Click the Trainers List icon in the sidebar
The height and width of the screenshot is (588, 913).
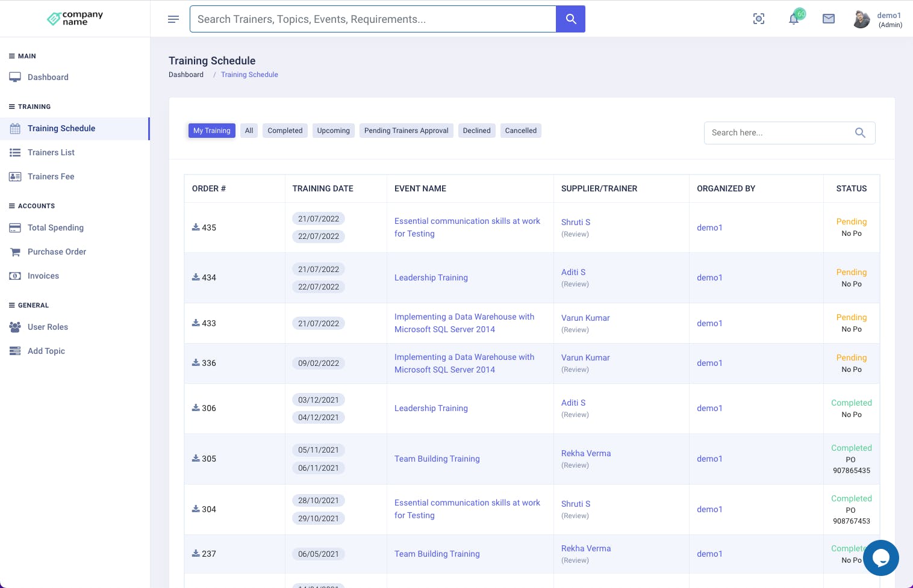pos(15,152)
